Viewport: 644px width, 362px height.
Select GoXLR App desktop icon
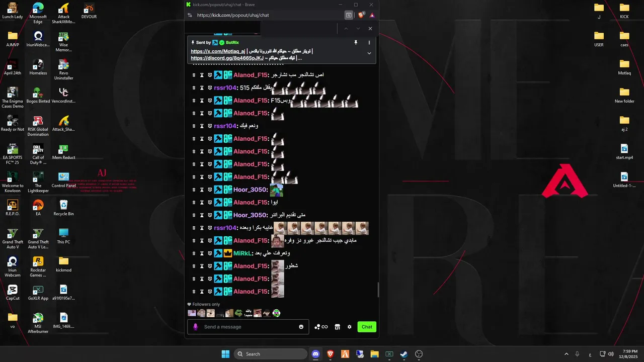(x=38, y=293)
